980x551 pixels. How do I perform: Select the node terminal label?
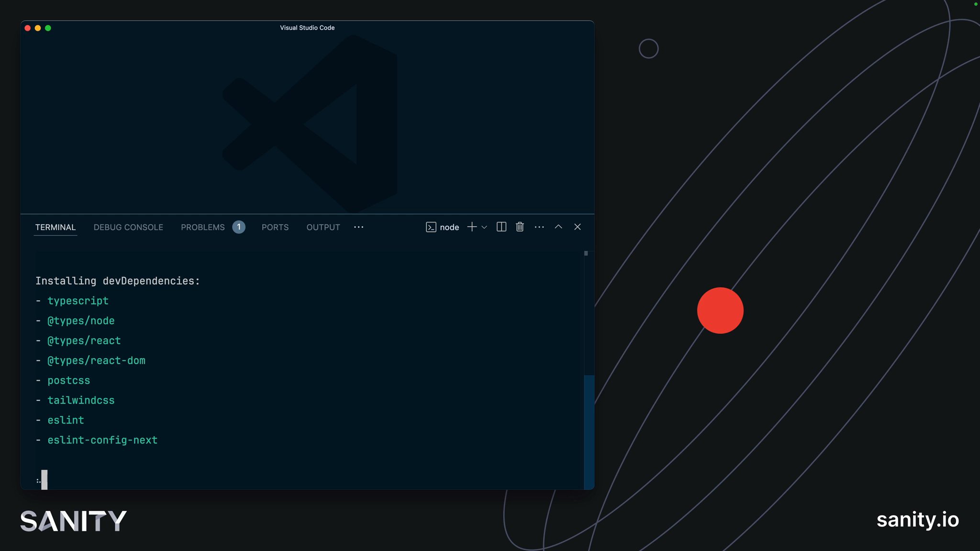pyautogui.click(x=449, y=227)
